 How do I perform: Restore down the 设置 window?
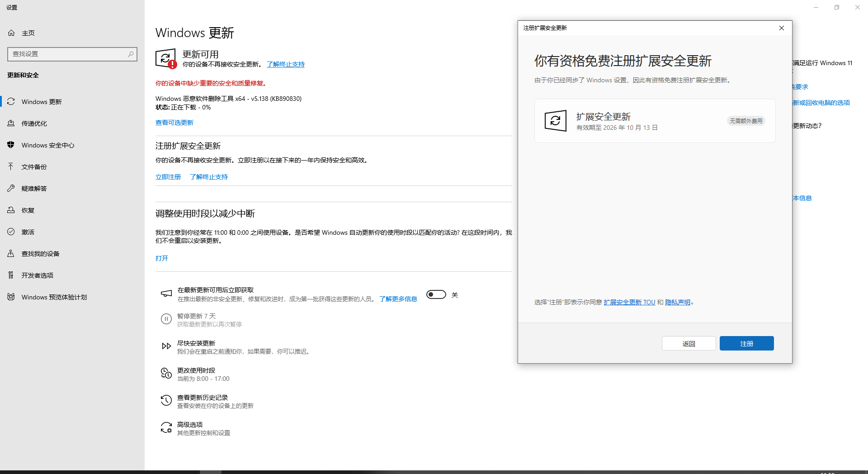(837, 7)
